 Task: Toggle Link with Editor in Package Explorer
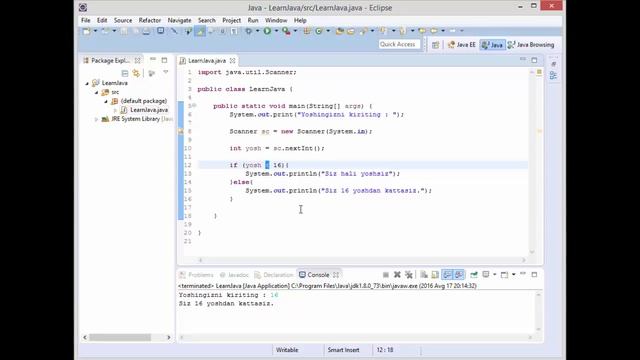[x=136, y=73]
